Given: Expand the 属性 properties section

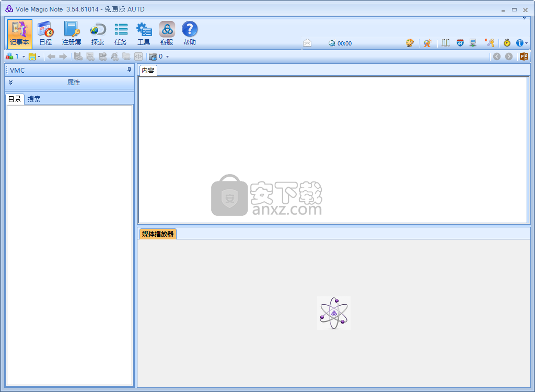Looking at the screenshot, I should pos(69,83).
